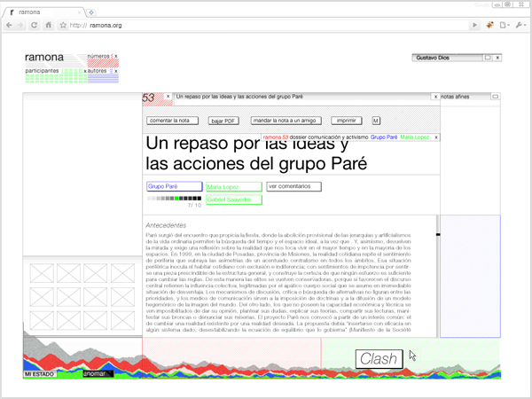Set the article rating on the 7/10 bar
Screen dimensions: 532x399
174,198
